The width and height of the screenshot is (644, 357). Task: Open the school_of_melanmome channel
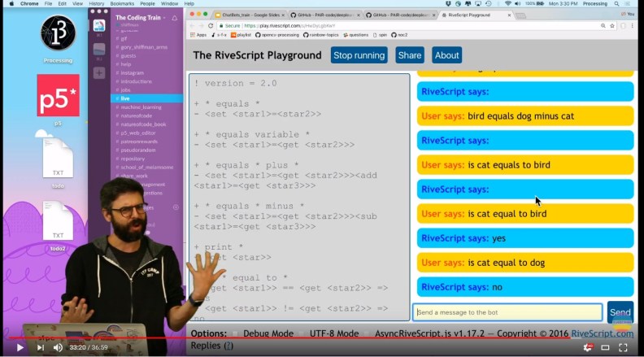tap(146, 168)
